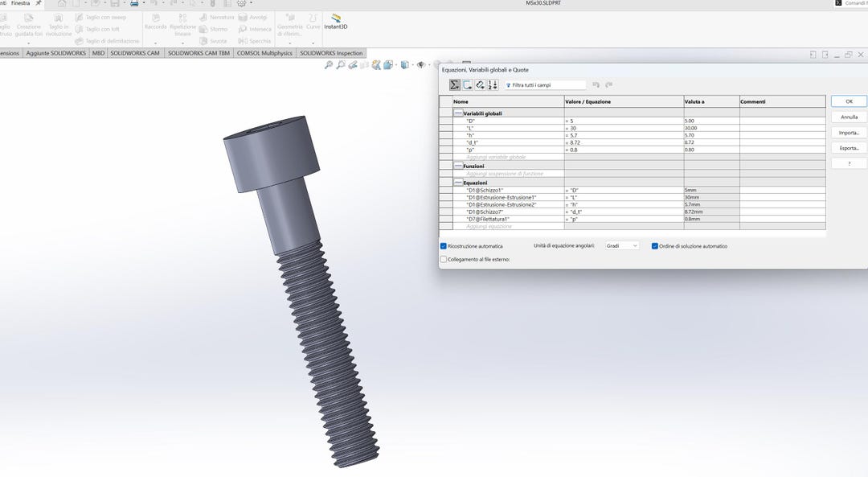Screen dimensions: 868x477
Task: Collapse the Variabili globali section
Action: click(x=457, y=112)
